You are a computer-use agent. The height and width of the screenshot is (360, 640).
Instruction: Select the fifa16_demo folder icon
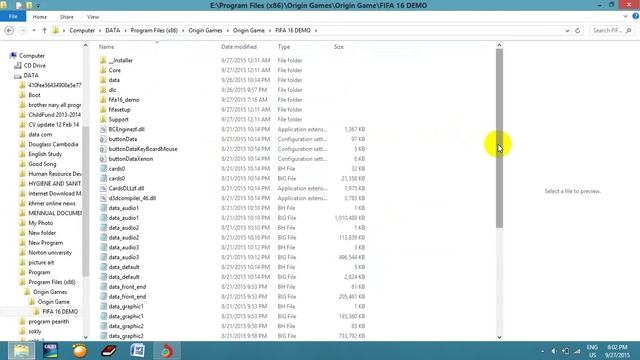(x=103, y=100)
